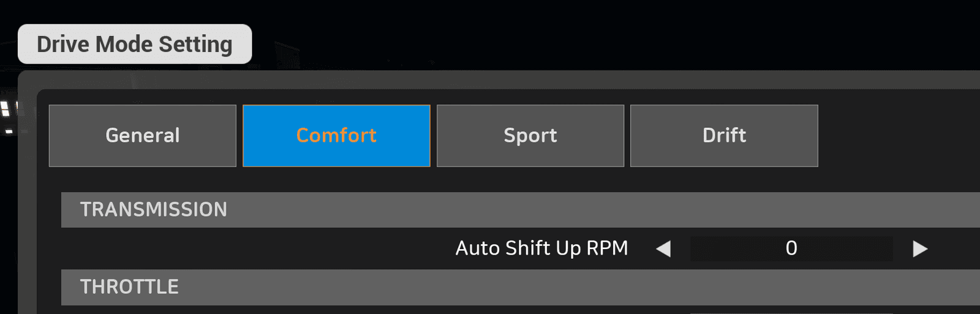This screenshot has width=980, height=314.
Task: Open the Drift mode tab
Action: coord(724,136)
